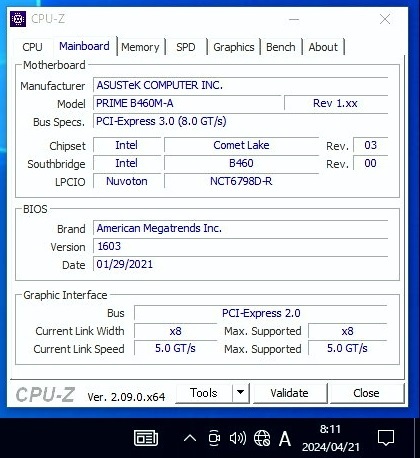Switch to the Memory tab

click(140, 47)
